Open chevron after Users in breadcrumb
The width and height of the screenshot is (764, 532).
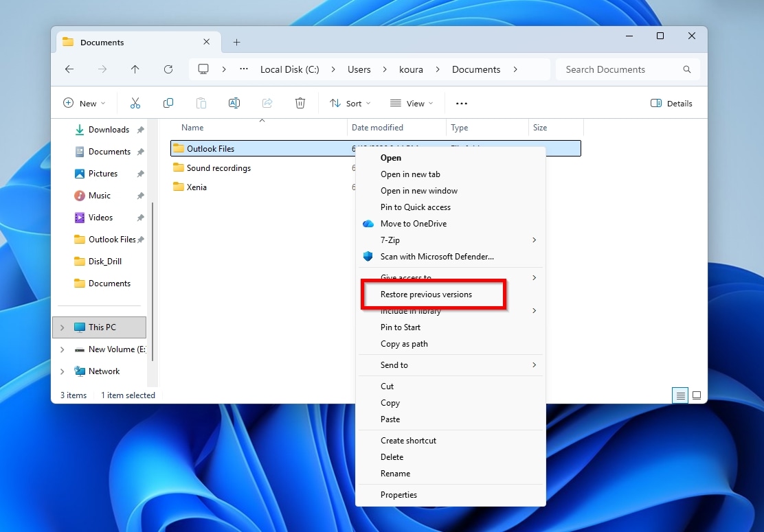coord(385,69)
